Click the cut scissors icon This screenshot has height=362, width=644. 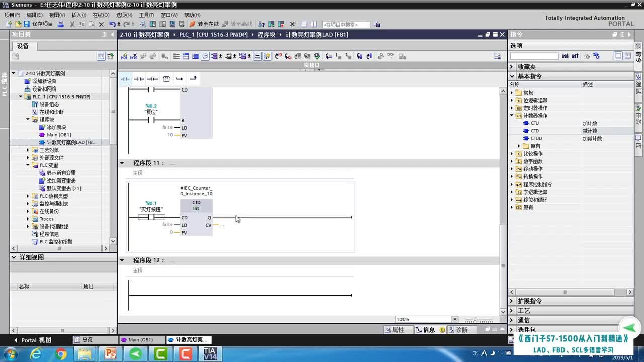coord(72,24)
